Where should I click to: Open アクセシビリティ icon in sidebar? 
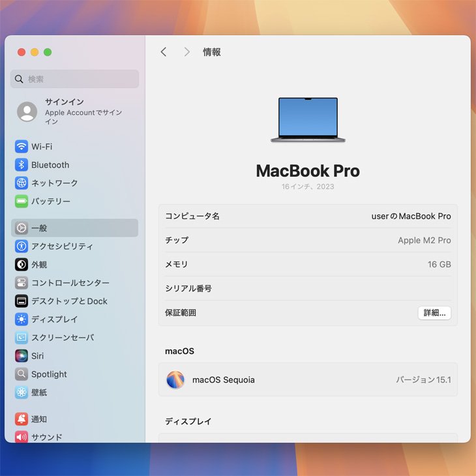pos(22,246)
